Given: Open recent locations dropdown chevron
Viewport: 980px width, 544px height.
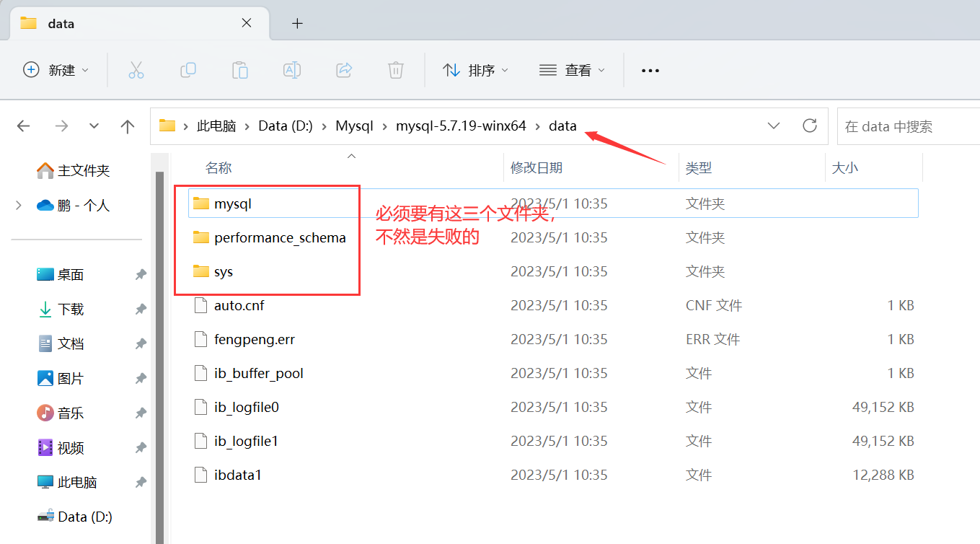Looking at the screenshot, I should pos(94,126).
